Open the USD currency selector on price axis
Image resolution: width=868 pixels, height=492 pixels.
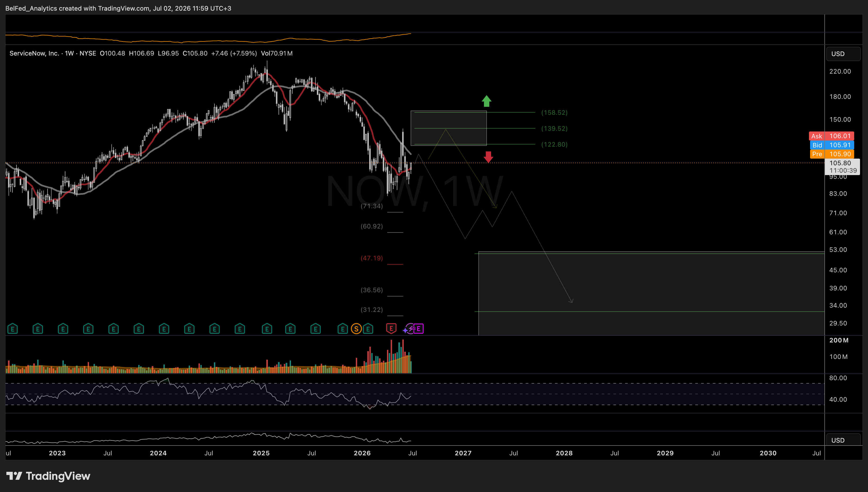click(x=843, y=54)
